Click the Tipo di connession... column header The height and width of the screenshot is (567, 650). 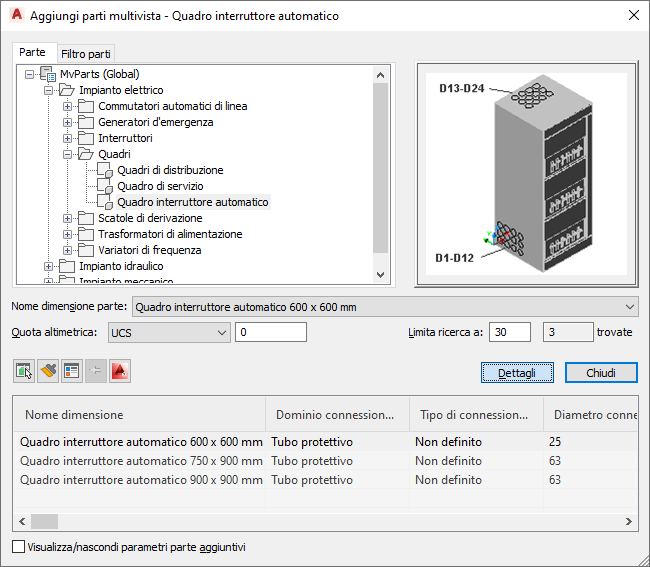click(x=476, y=414)
